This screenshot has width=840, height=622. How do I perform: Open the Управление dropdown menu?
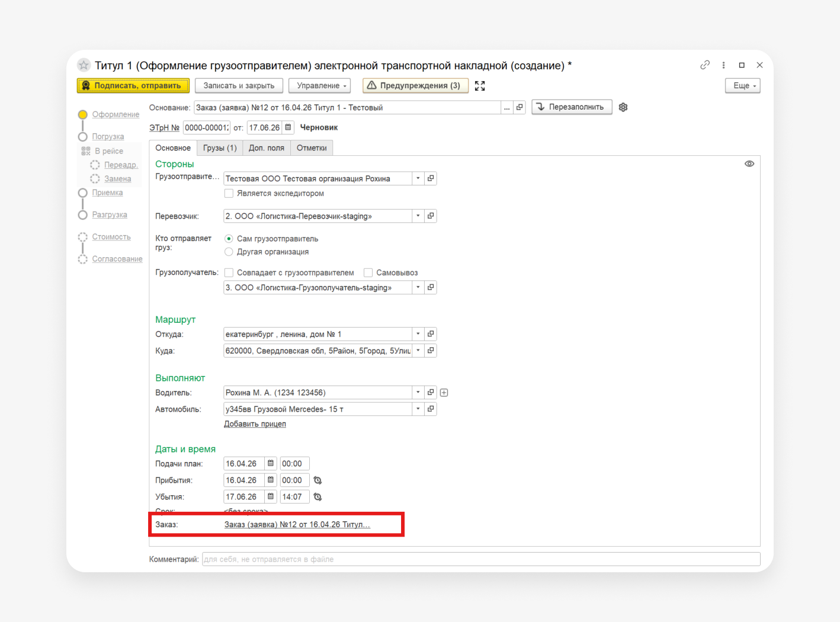tap(320, 86)
